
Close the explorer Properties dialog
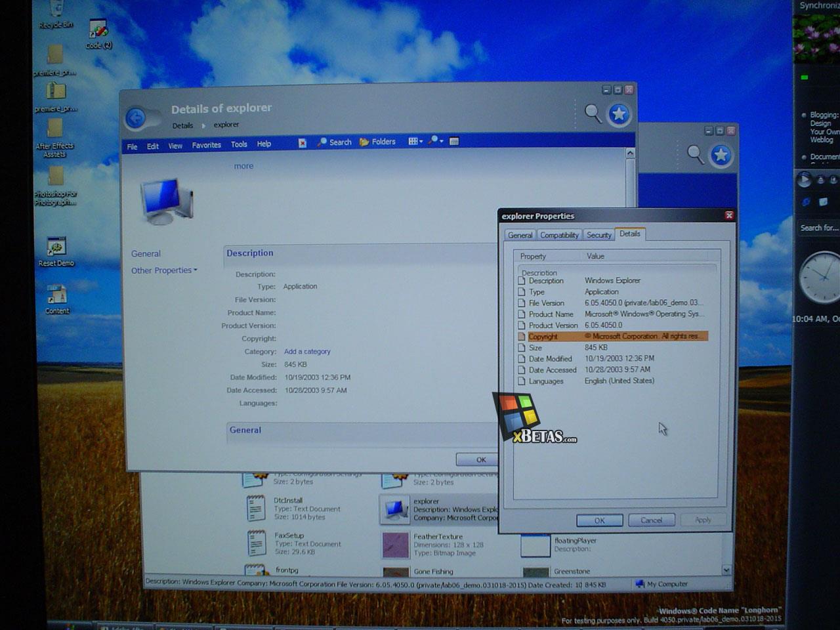pyautogui.click(x=728, y=215)
